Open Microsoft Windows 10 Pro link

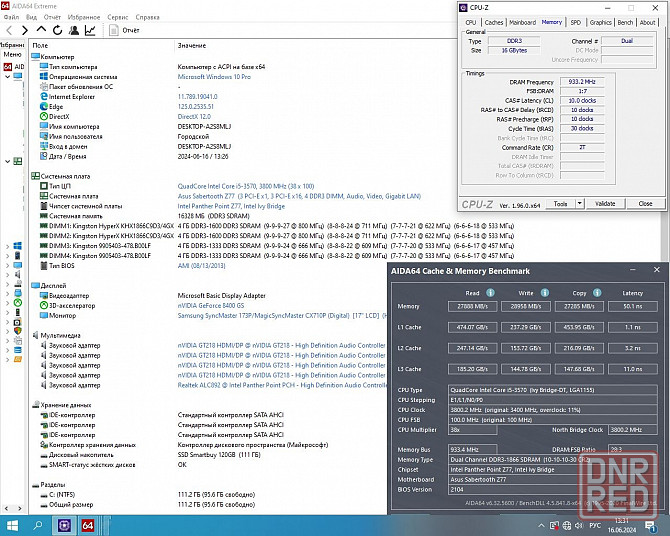click(214, 77)
